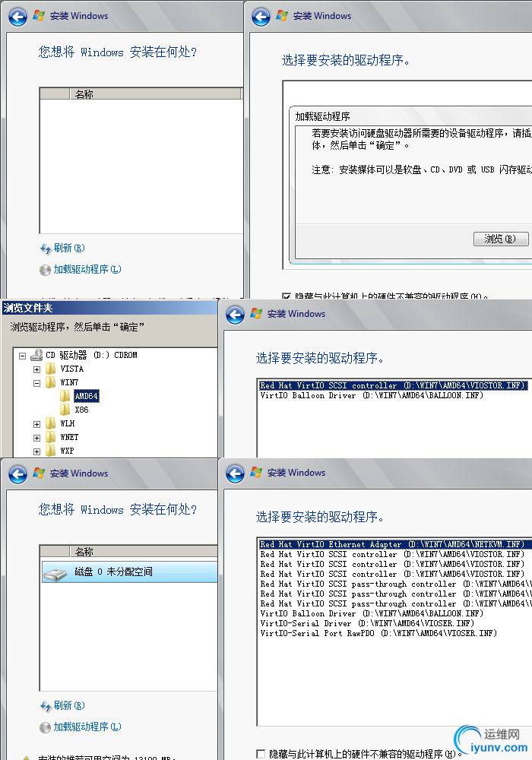Click the load-driver disc icon in the empty disk list window
Image resolution: width=532 pixels, height=760 pixels.
pyautogui.click(x=45, y=270)
